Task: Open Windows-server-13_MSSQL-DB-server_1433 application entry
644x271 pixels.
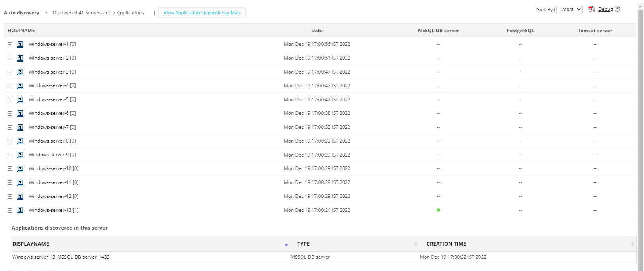Action: point(61,257)
